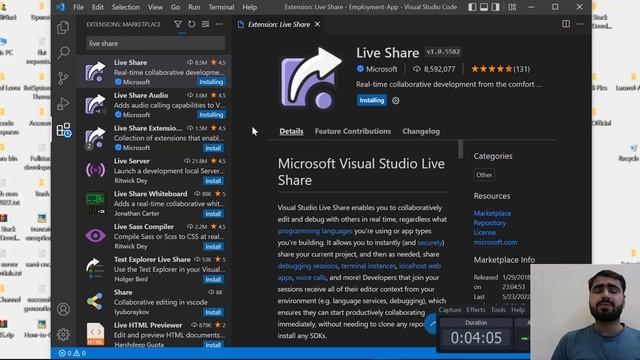640x360 pixels.
Task: Follow the securely link
Action: click(430, 242)
